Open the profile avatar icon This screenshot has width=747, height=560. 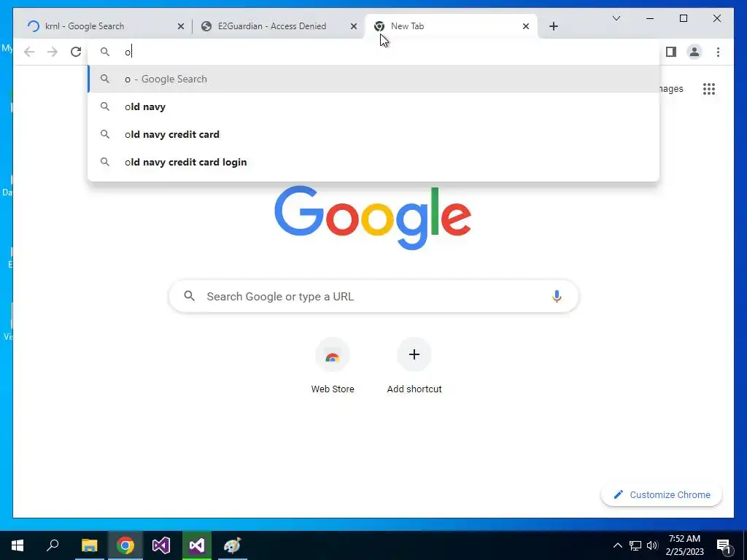(694, 52)
